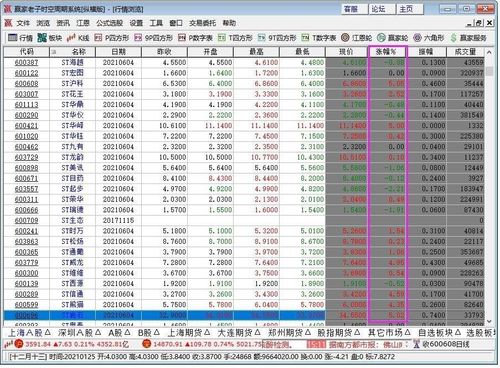Expand the 深圳A股 market tab triangle
This screenshot has height=368, width=500.
tap(98, 332)
